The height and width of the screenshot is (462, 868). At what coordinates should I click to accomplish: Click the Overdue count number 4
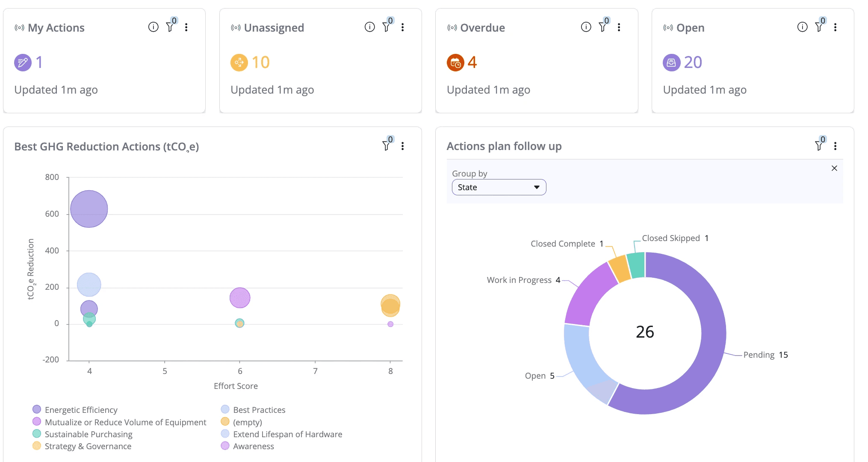[472, 62]
